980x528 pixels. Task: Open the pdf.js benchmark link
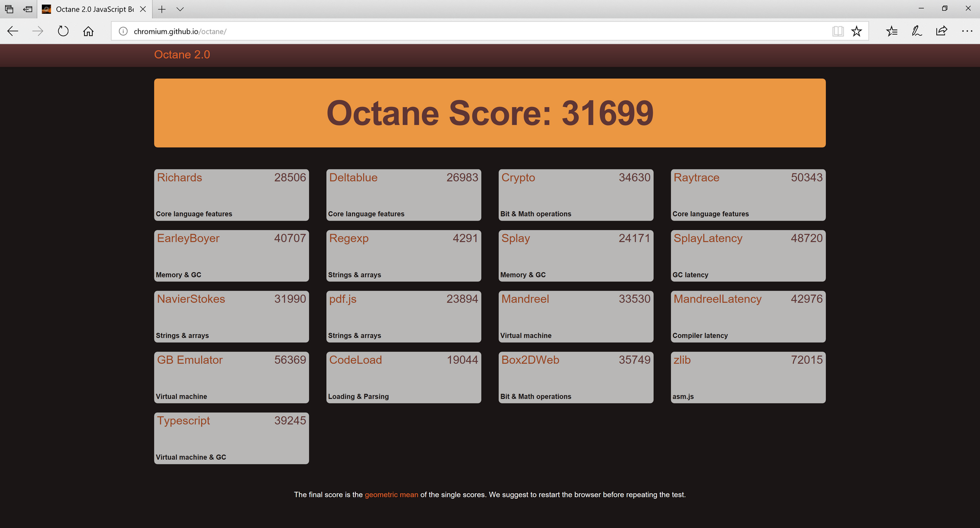[343, 299]
